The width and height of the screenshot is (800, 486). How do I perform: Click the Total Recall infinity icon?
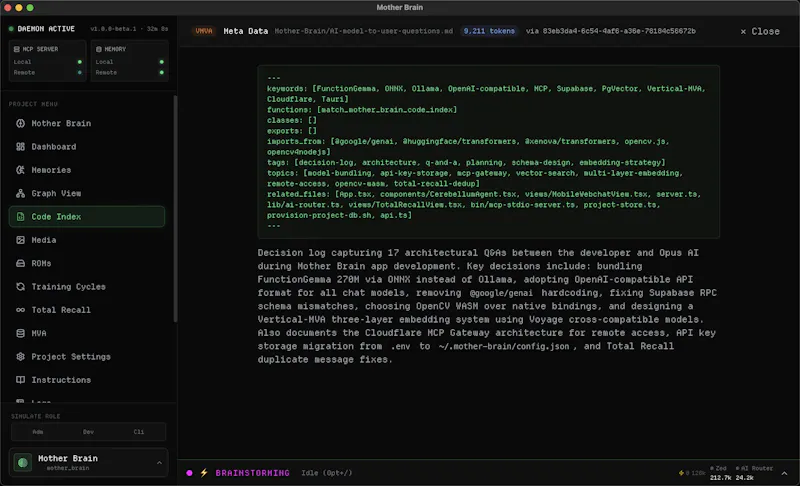[20, 310]
